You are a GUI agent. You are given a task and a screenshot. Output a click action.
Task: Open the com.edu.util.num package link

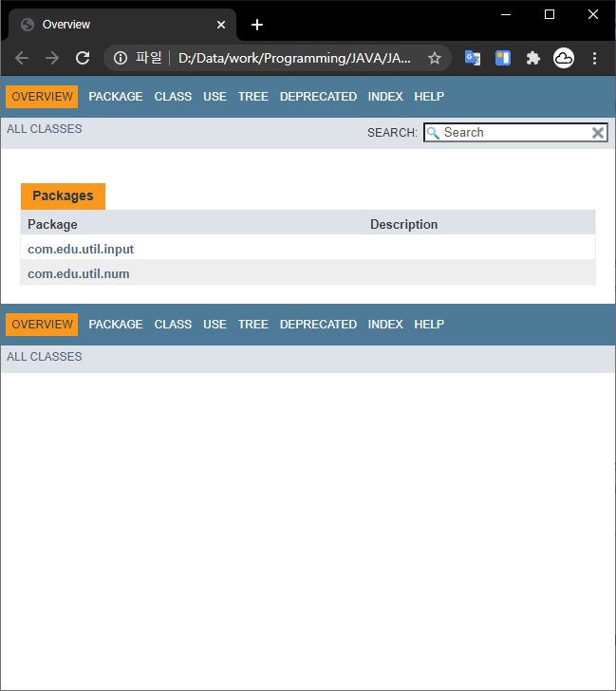coord(79,274)
